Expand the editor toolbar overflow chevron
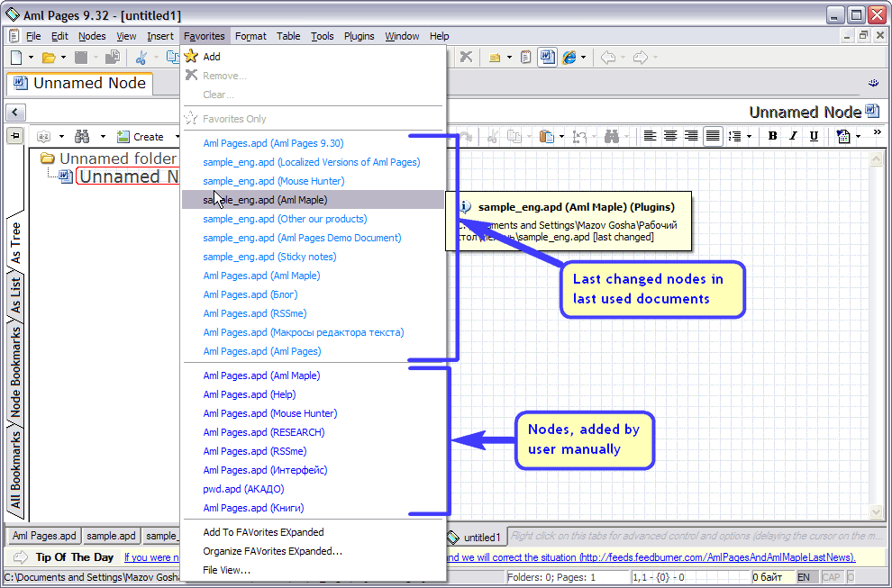 [877, 132]
